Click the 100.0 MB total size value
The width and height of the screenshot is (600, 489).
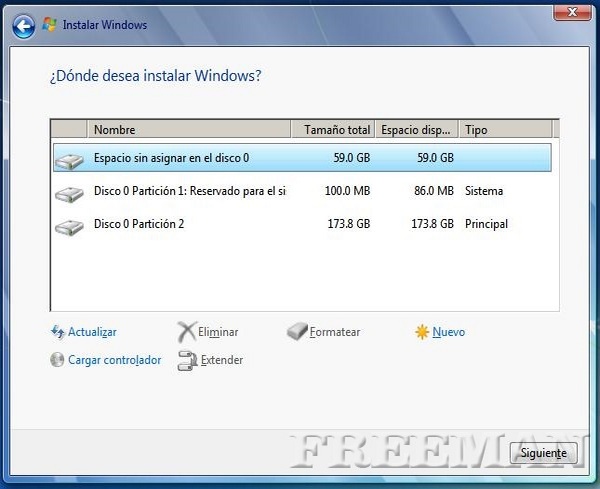[x=347, y=191]
